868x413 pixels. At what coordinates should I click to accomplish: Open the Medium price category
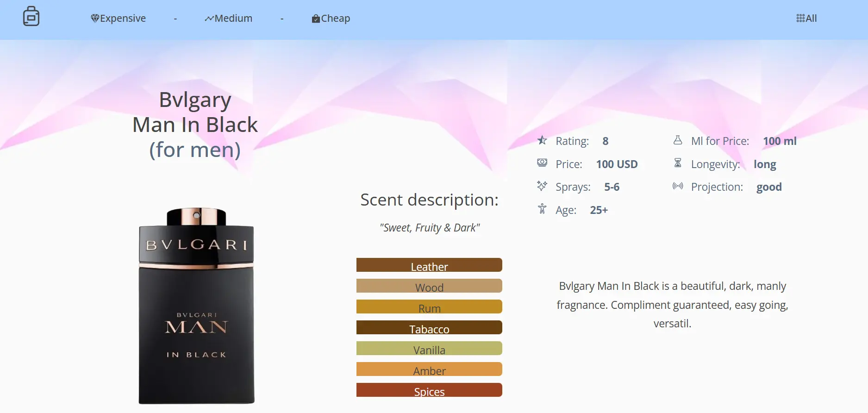pos(229,19)
